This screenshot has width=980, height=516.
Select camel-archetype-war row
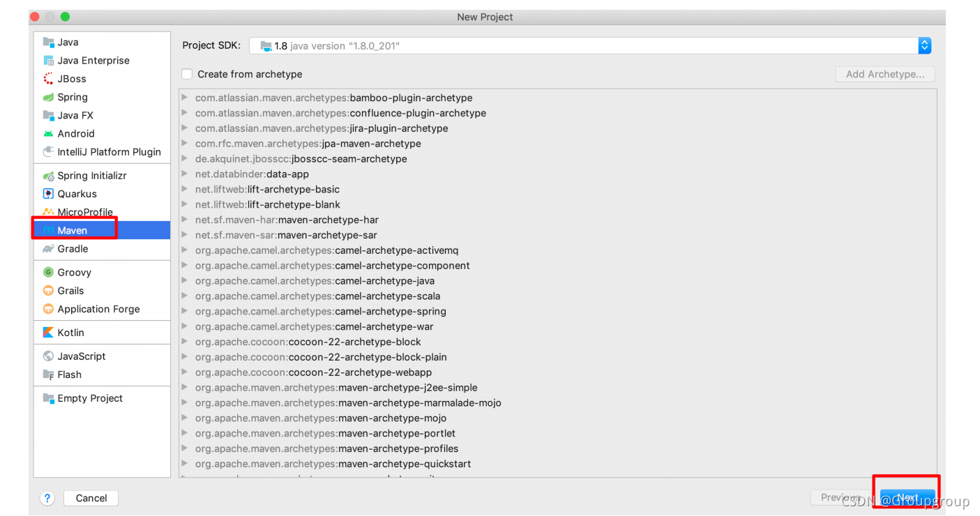point(557,326)
